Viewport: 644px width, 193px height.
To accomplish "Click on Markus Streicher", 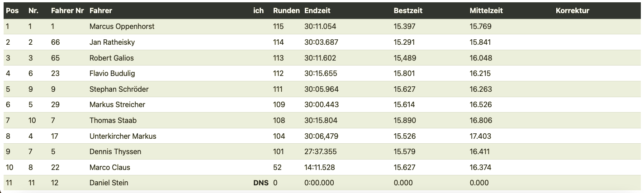I will (x=117, y=104).
